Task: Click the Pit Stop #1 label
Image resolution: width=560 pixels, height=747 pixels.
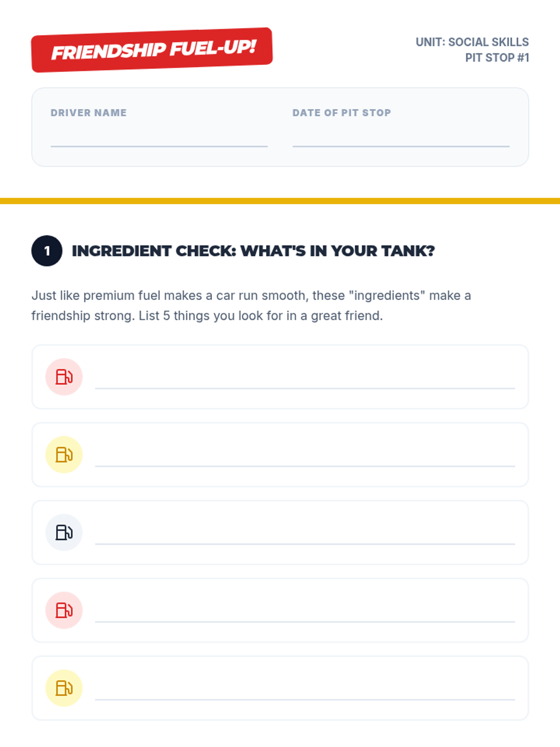Action: 497,58
